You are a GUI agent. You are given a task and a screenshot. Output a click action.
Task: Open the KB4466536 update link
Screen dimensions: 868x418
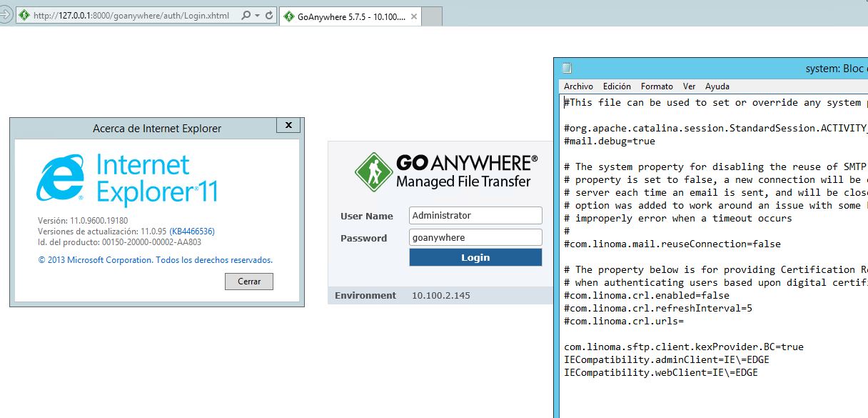click(x=192, y=232)
